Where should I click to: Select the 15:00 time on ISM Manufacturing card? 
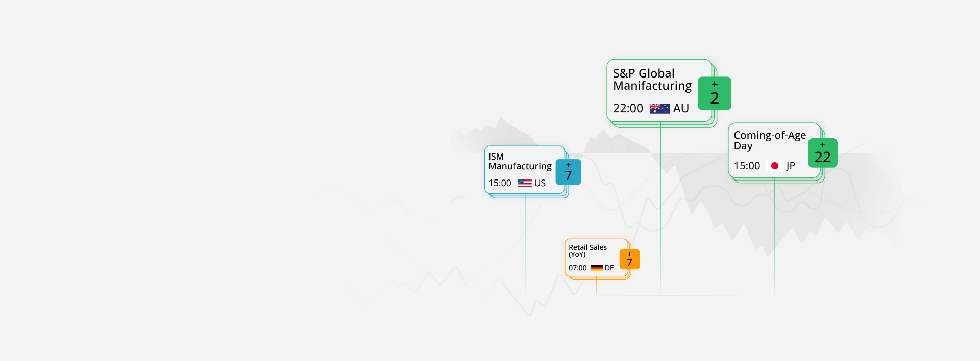pos(500,183)
